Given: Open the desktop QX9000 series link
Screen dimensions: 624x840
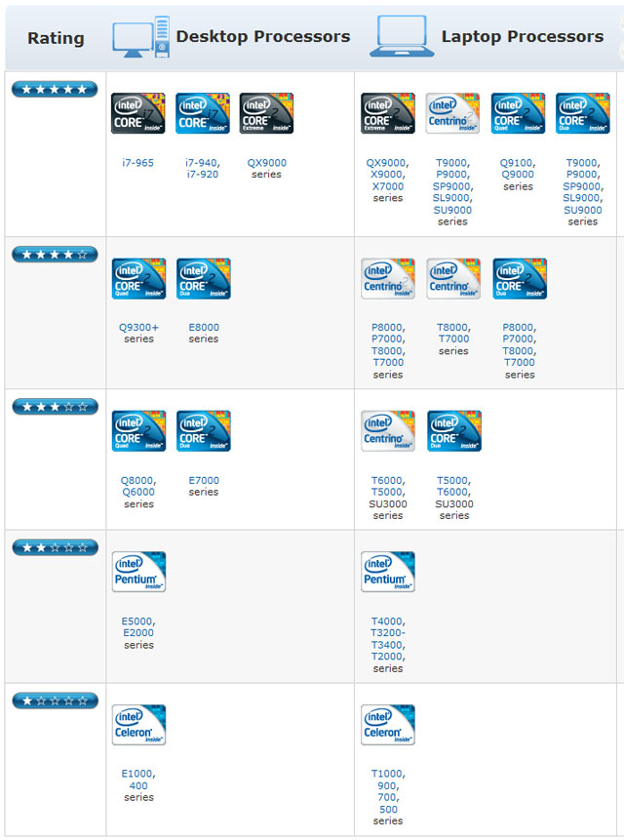Looking at the screenshot, I should (266, 162).
